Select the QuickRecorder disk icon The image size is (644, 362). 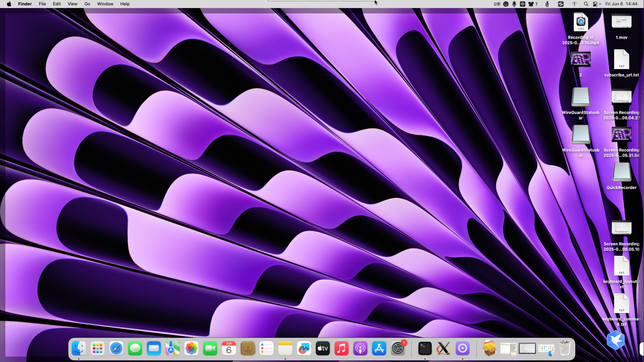[x=622, y=176]
